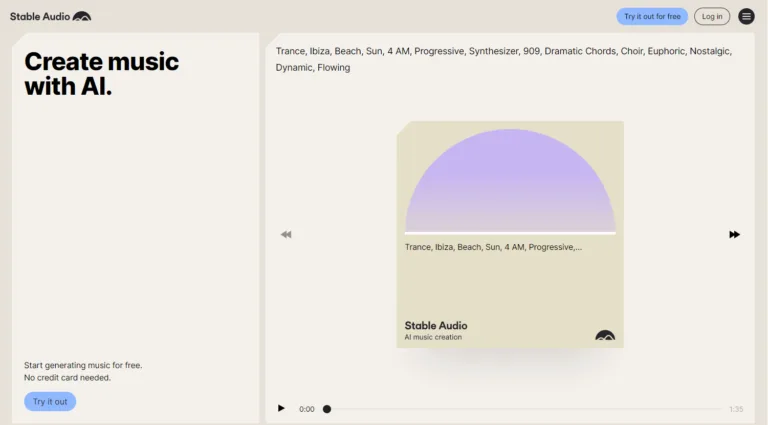
Task: Click the truncated track title on card
Action: click(493, 247)
